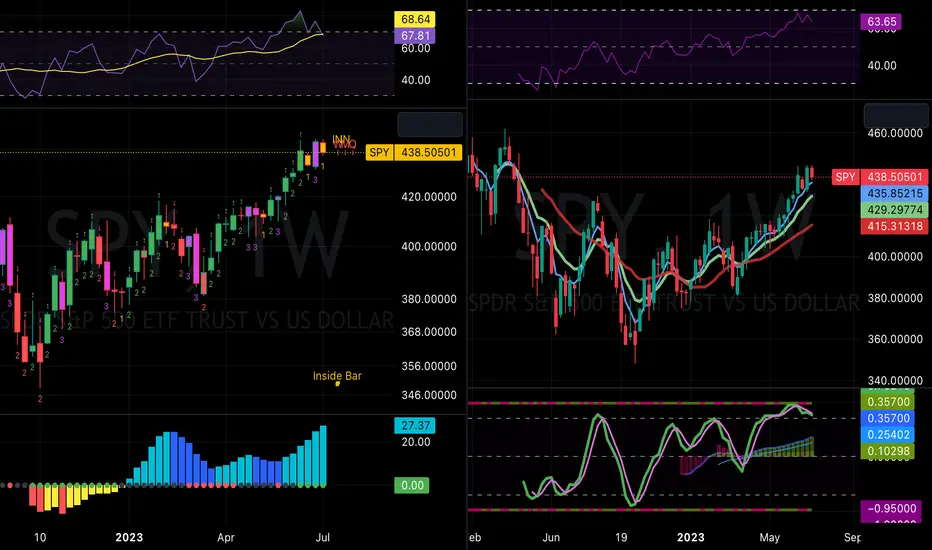Click the olive 0.10298 oscillator label

(x=888, y=451)
